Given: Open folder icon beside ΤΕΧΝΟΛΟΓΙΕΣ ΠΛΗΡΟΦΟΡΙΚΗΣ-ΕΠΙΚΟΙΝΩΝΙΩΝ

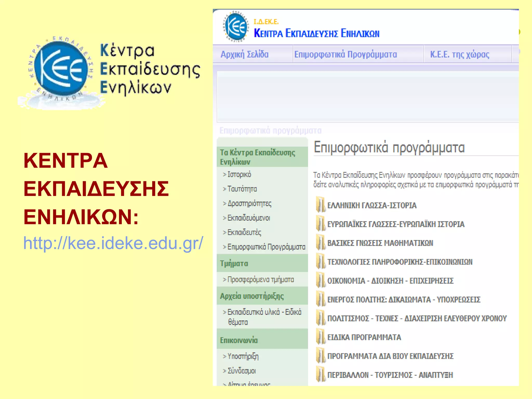Looking at the screenshot, I should (x=321, y=261).
